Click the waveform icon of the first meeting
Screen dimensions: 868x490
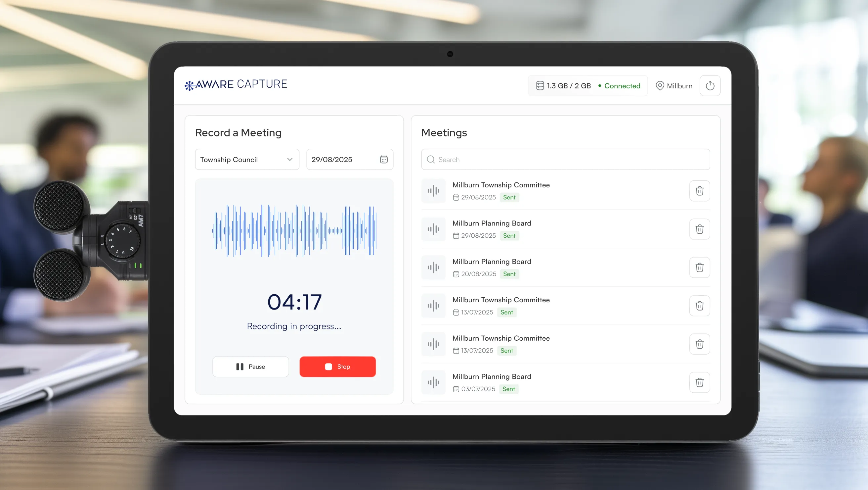coord(433,191)
